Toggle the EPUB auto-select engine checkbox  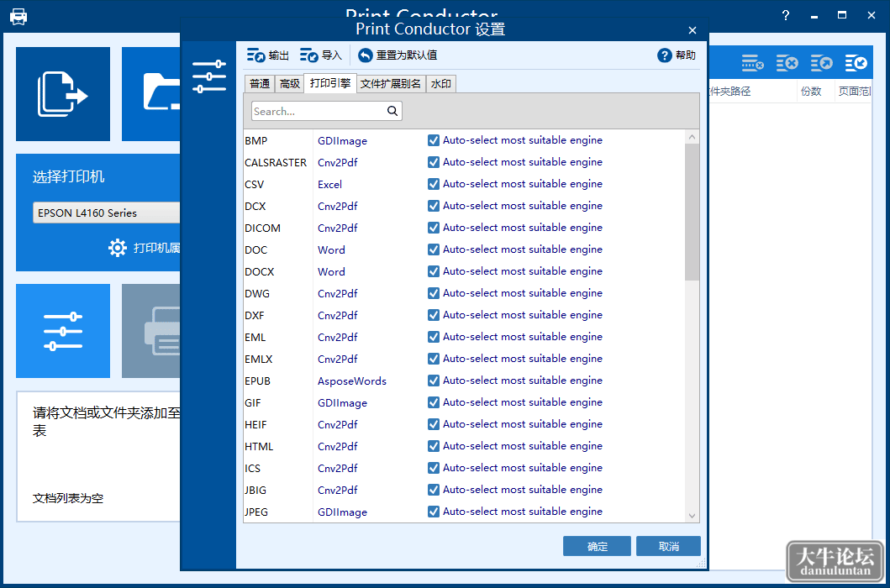(434, 381)
